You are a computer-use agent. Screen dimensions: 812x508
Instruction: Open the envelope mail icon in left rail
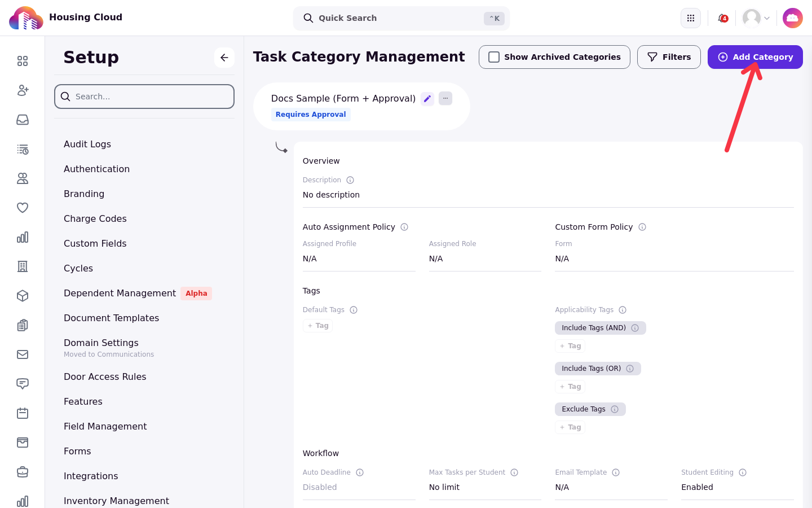(x=23, y=354)
